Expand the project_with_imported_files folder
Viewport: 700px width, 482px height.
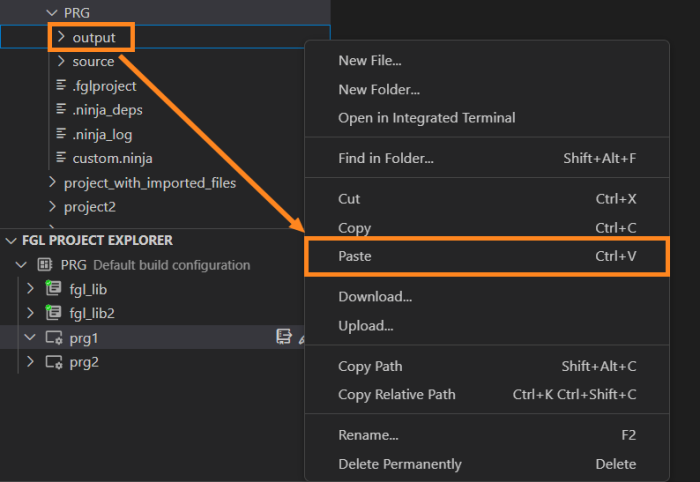tap(53, 183)
